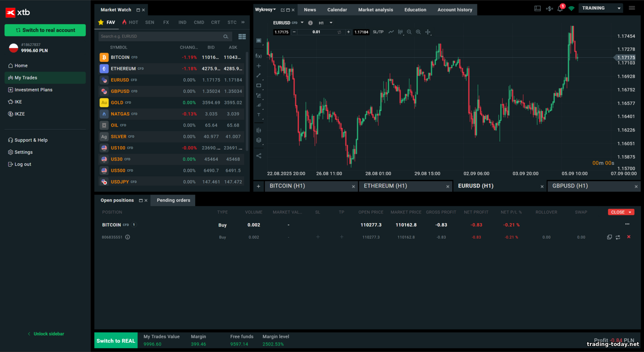This screenshot has height=352, width=644.
Task: Open the red CLOSE positions dropdown
Action: coord(621,212)
